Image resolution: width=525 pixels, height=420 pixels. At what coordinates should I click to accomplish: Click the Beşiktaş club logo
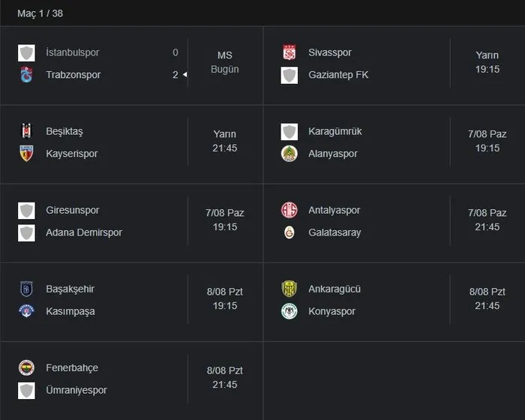click(x=27, y=131)
